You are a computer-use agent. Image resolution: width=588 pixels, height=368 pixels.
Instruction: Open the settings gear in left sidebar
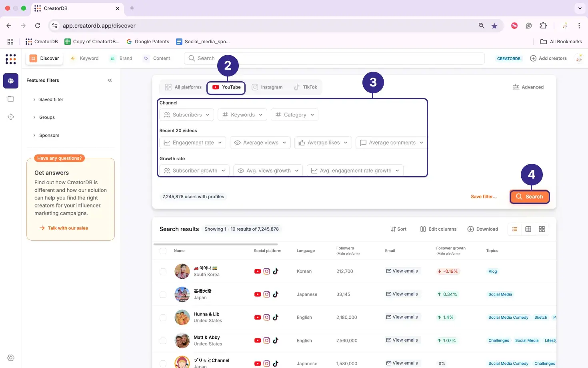coord(11,358)
